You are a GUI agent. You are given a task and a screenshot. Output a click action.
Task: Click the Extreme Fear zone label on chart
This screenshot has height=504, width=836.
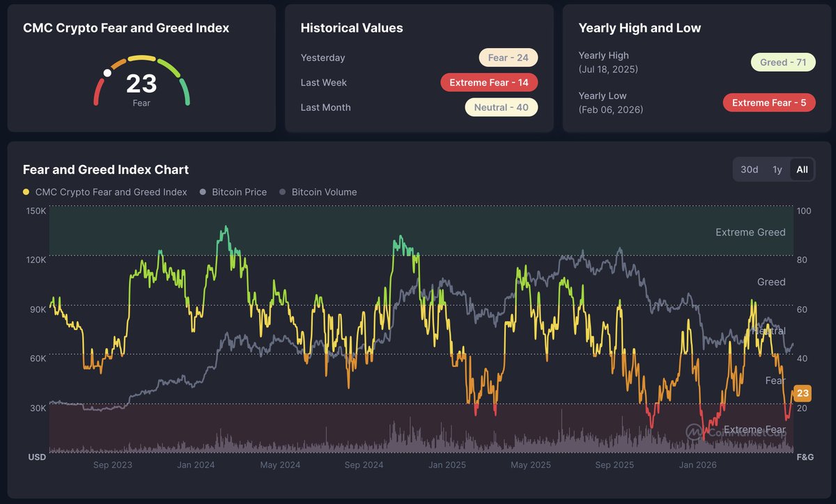point(755,430)
